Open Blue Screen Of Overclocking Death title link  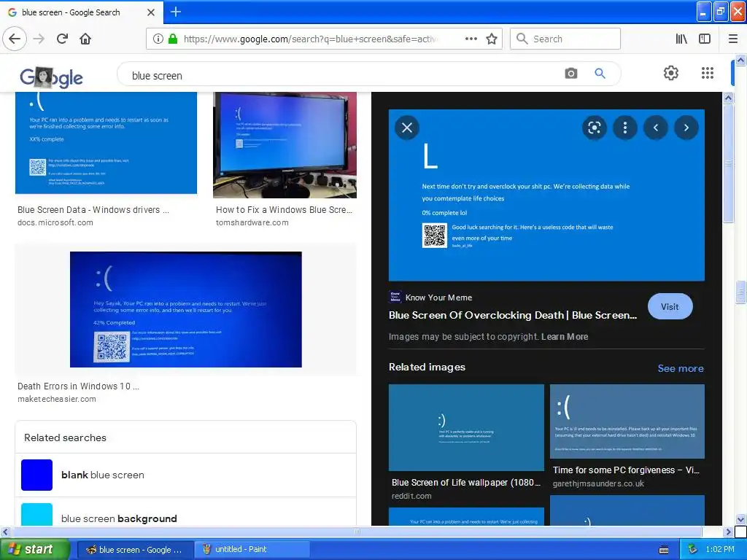513,315
